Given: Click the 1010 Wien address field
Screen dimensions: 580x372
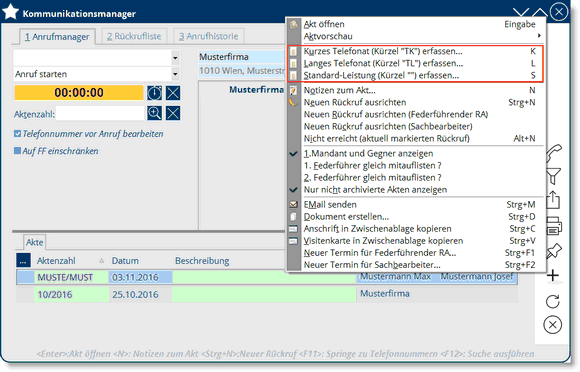Looking at the screenshot, I should [242, 71].
